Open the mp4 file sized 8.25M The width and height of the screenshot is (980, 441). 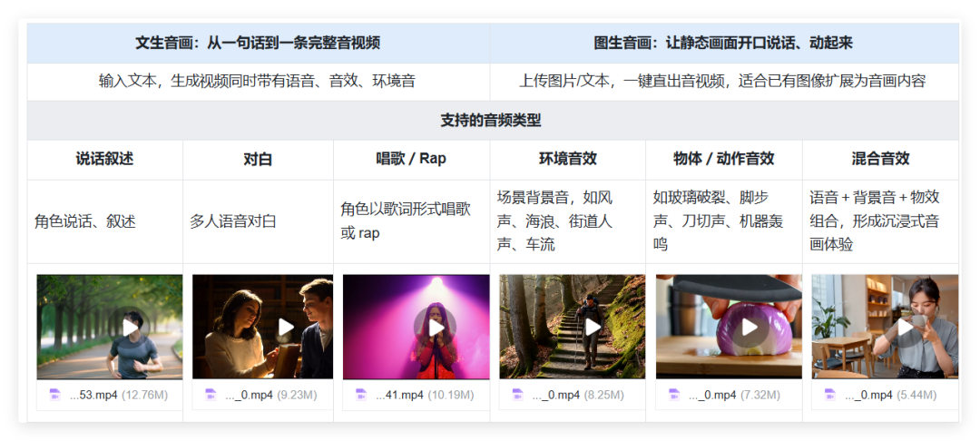click(x=556, y=395)
